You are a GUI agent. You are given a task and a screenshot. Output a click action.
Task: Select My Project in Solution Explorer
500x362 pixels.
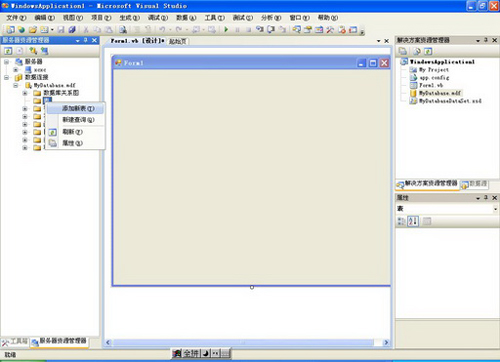434,70
